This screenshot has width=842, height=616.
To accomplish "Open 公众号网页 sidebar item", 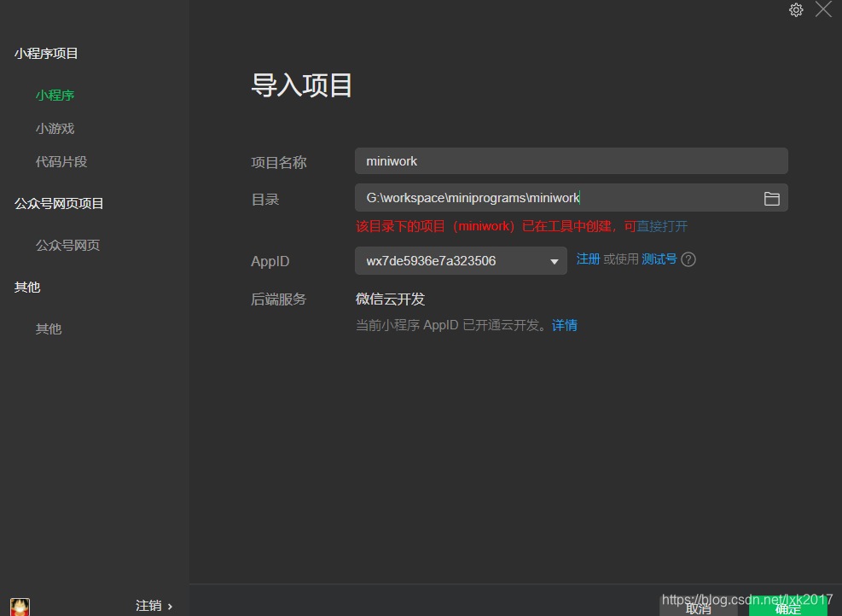I will tap(67, 246).
